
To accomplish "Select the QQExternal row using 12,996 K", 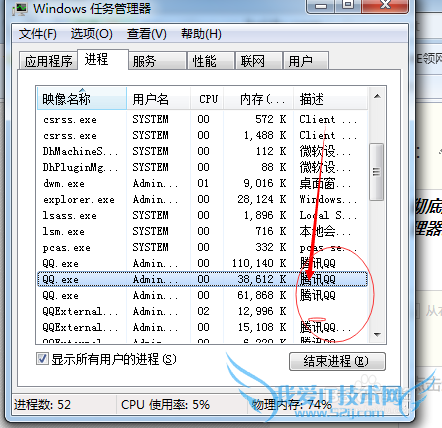I will tap(202, 311).
